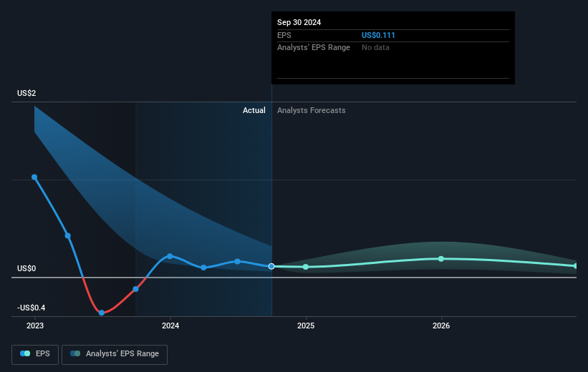The image size is (588, 372).
Task: Click the US$2 y-axis label
Action: (x=26, y=93)
